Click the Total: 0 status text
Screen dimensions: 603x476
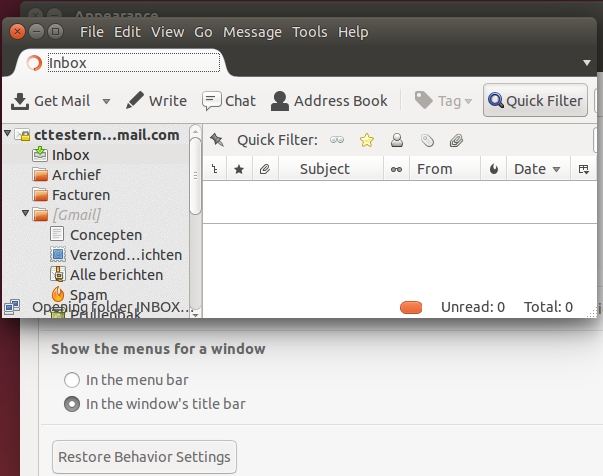[x=548, y=307]
